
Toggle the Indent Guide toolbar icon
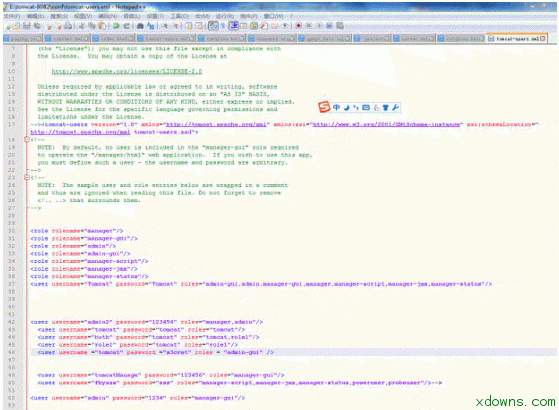pos(234,26)
